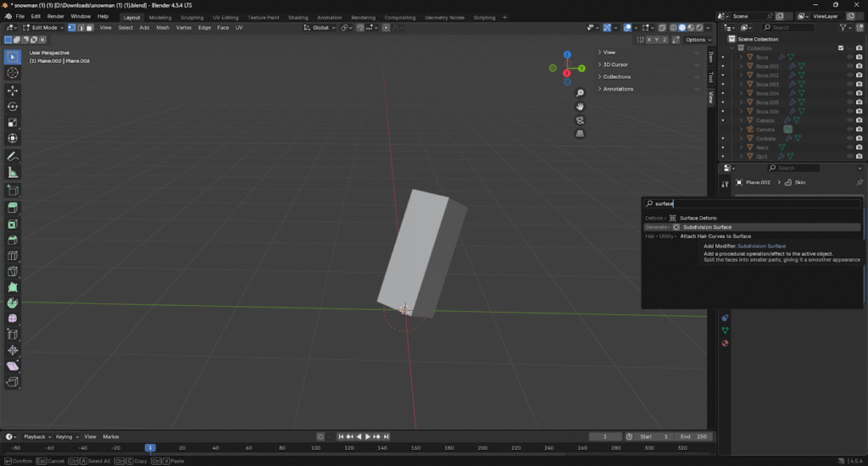Viewport: 868px width, 466px height.
Task: Hide the Cabeza object with eye icon
Action: coord(849,120)
